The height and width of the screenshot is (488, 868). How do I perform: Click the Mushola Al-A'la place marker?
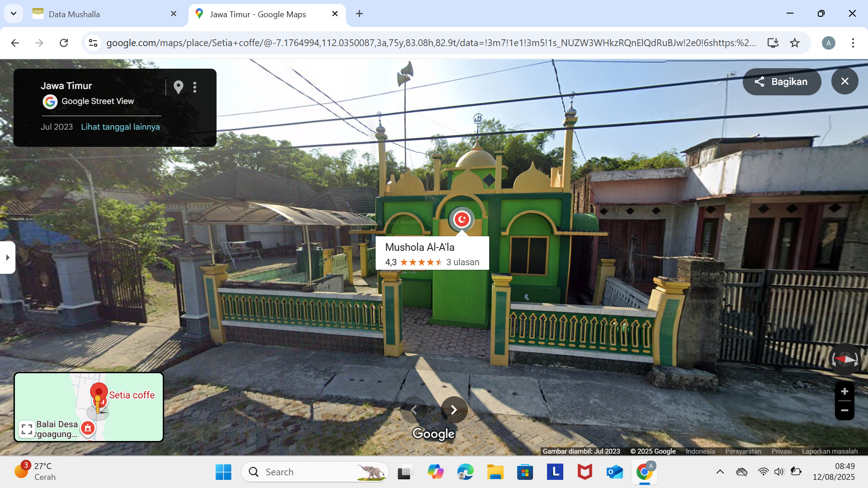[462, 220]
